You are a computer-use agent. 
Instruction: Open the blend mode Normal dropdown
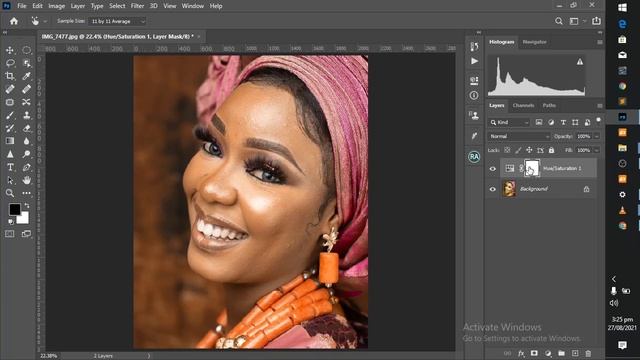pyautogui.click(x=519, y=136)
